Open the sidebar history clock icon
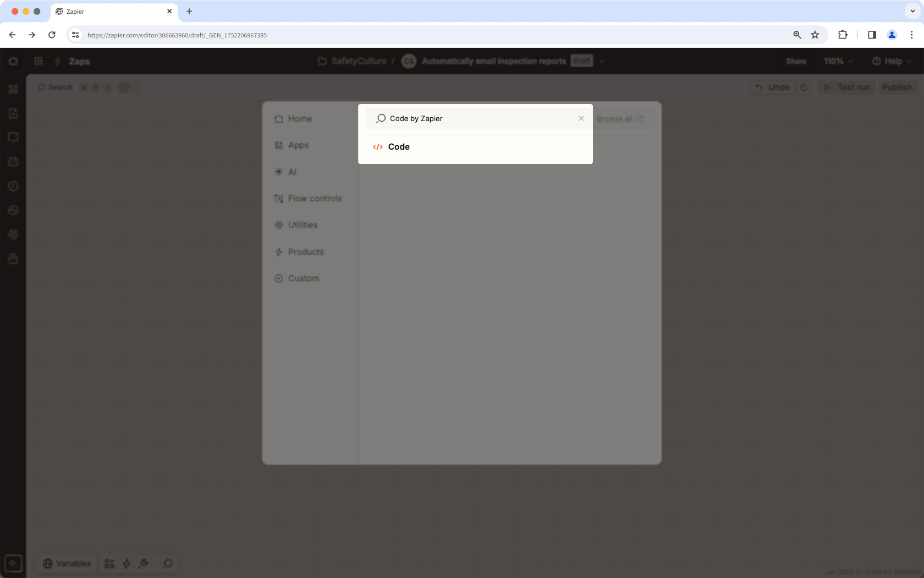This screenshot has height=578, width=924. coord(13,186)
